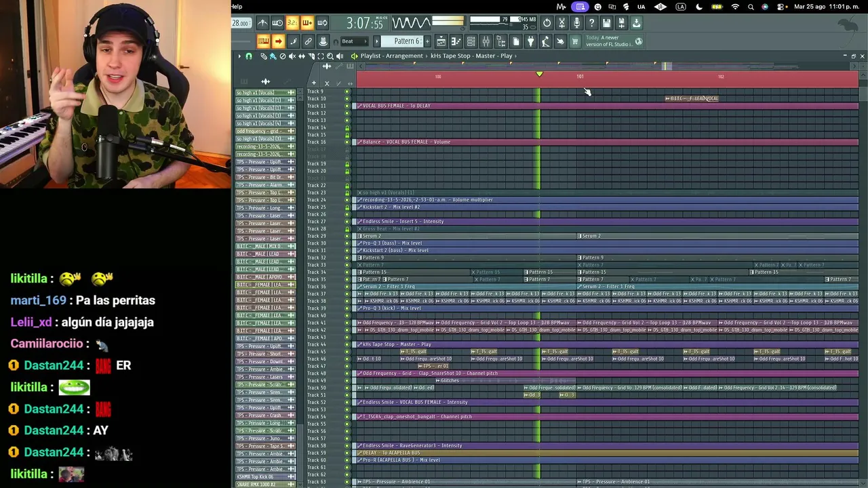This screenshot has width=868, height=488.
Task: Toggle Track 24 mute switch
Action: pyautogui.click(x=347, y=200)
